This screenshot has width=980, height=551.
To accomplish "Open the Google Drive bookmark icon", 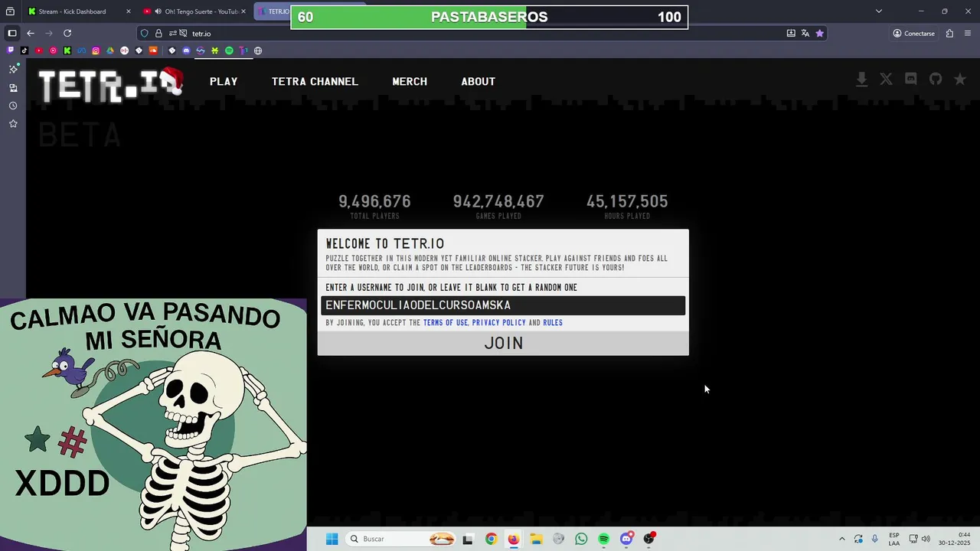I will click(110, 51).
